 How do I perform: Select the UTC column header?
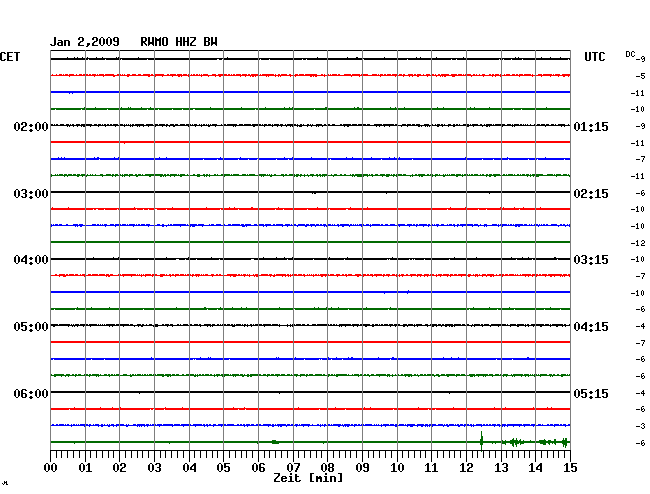[594, 57]
